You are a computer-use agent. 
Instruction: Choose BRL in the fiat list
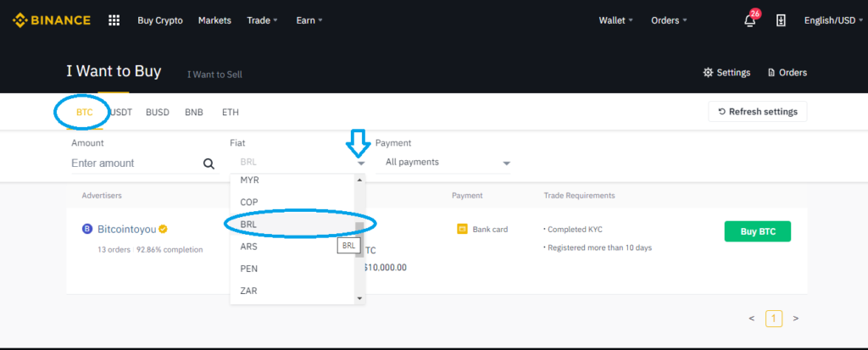[x=292, y=225]
